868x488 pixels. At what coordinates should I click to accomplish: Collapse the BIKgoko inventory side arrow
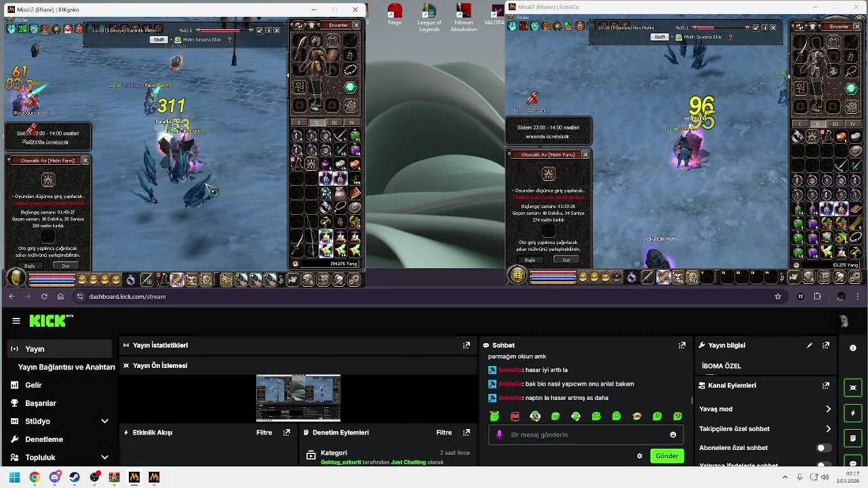click(x=288, y=75)
